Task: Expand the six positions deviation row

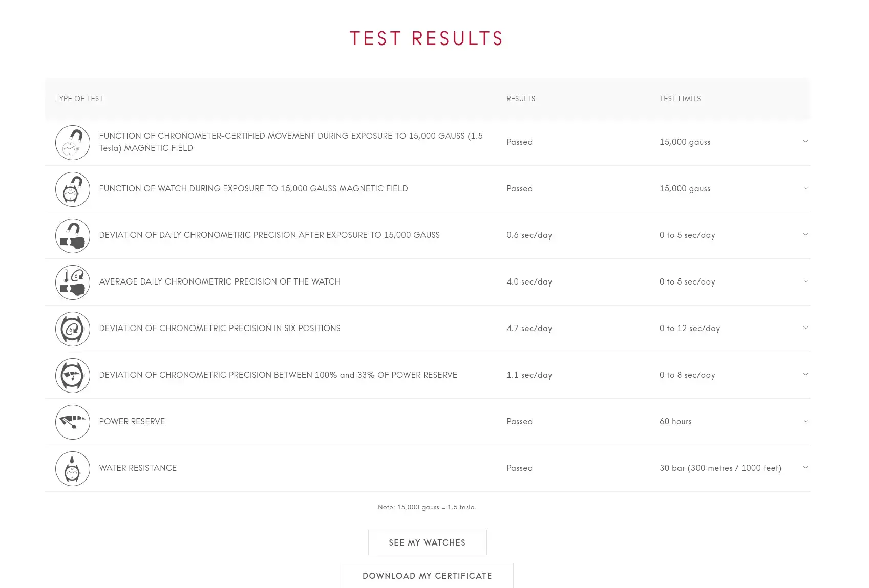Action: pyautogui.click(x=806, y=328)
